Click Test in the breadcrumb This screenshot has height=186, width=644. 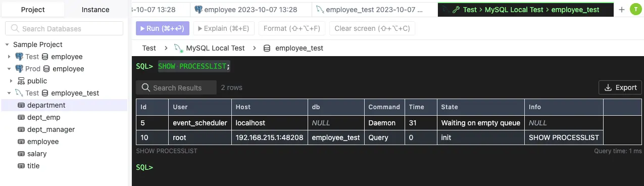click(149, 48)
